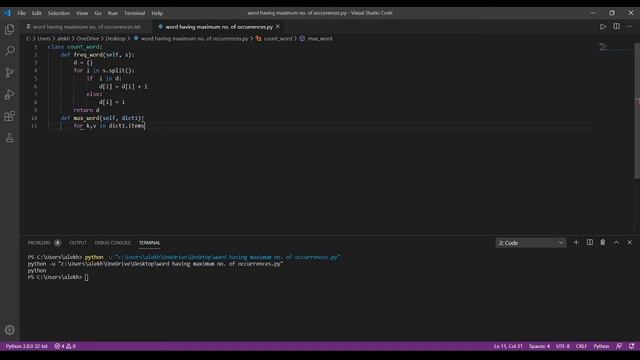Viewport: 640px width, 360px height.
Task: Open notifications bell in status bar
Action: (631, 346)
